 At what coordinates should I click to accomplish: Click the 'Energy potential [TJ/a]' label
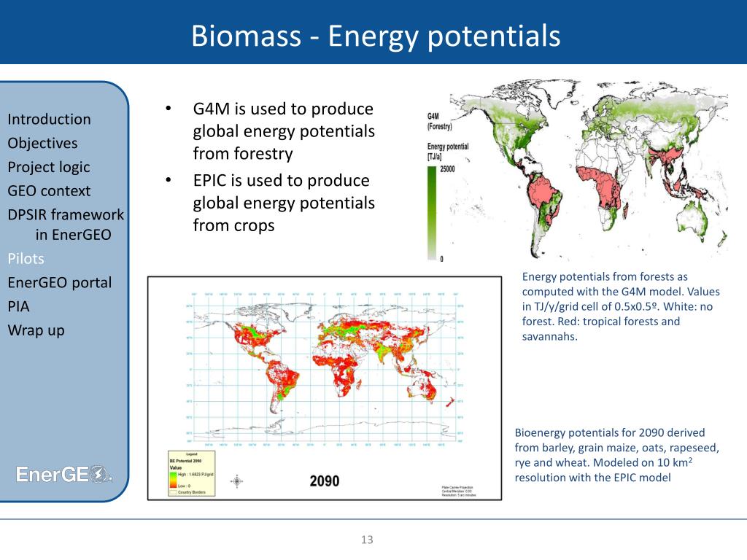click(x=448, y=152)
